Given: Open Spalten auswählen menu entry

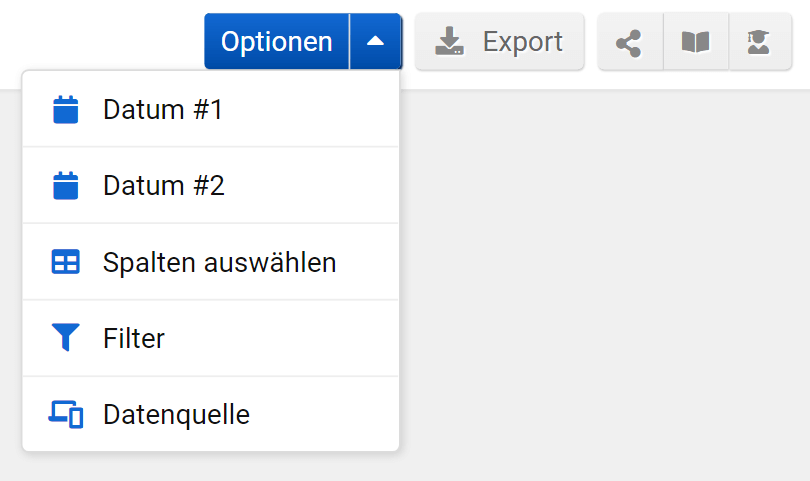Looking at the screenshot, I should point(219,263).
